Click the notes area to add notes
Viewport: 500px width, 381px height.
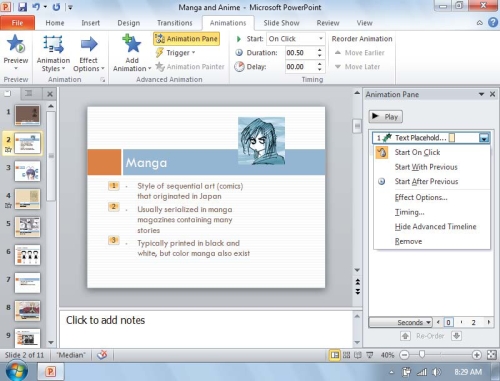[206, 328]
